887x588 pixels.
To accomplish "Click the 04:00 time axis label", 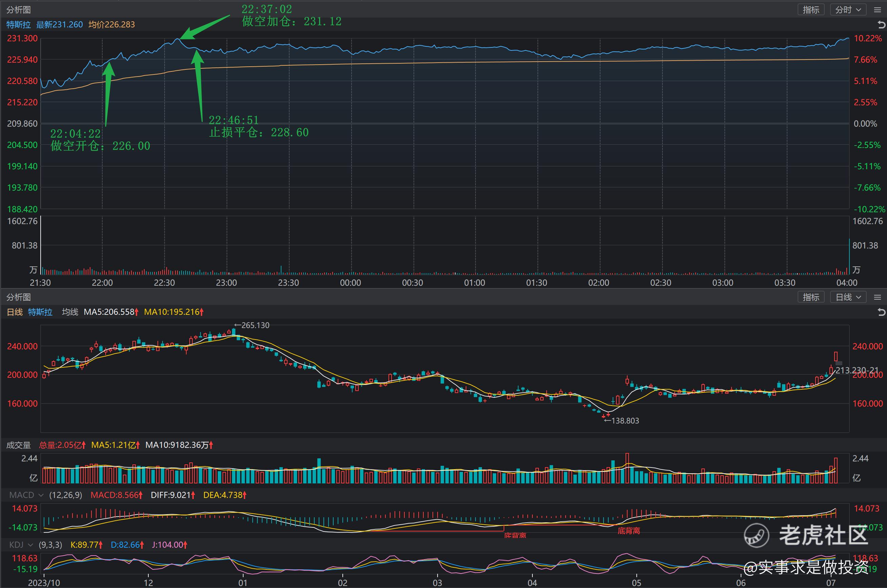I will (847, 283).
